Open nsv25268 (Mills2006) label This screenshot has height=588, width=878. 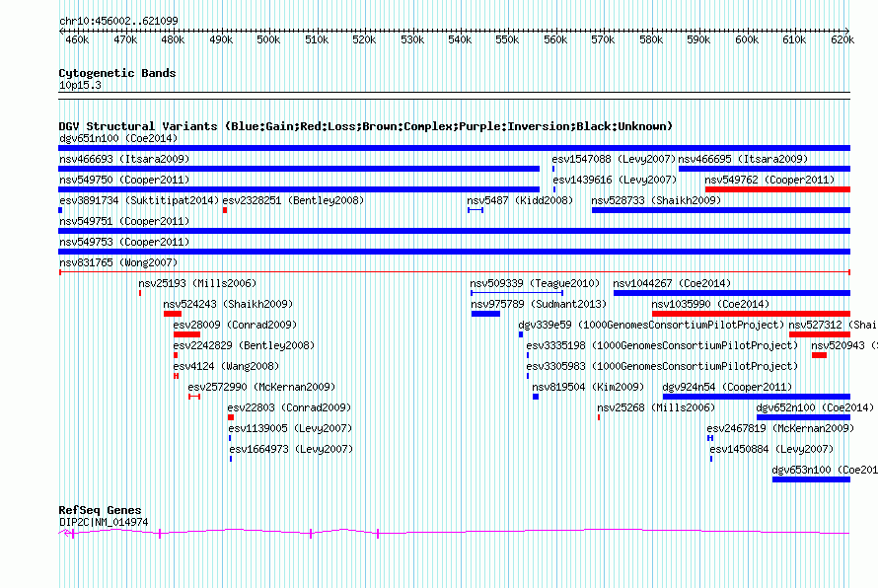(x=656, y=407)
